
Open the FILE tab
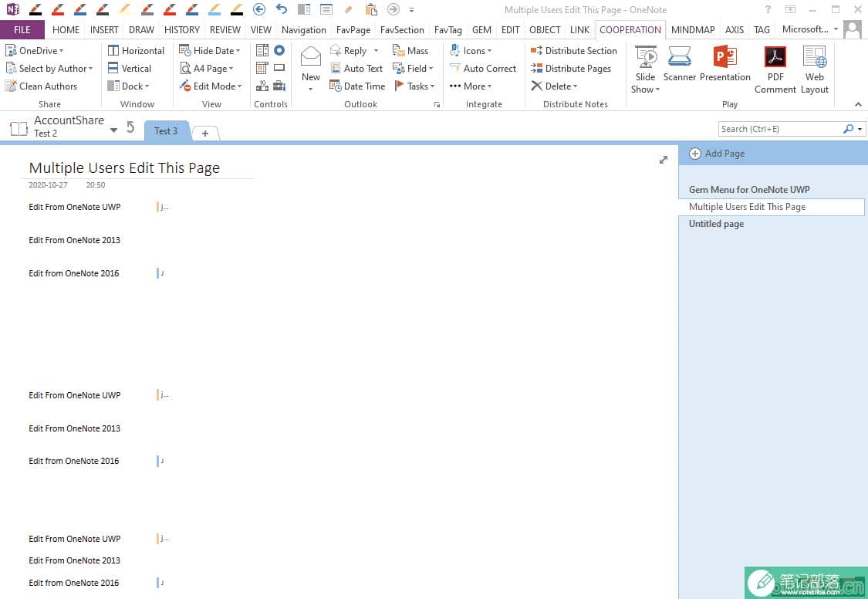coord(22,29)
